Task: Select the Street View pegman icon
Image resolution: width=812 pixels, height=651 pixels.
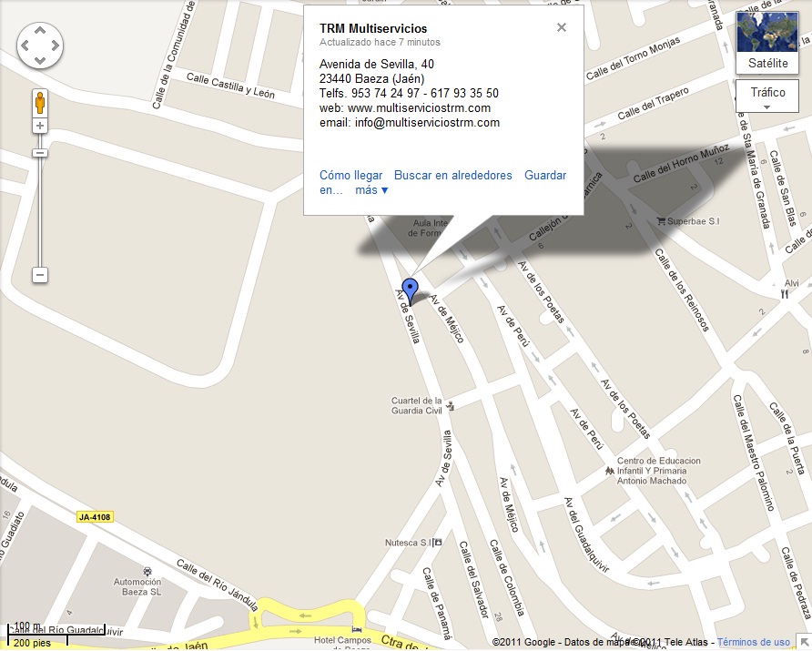Action: pos(40,102)
